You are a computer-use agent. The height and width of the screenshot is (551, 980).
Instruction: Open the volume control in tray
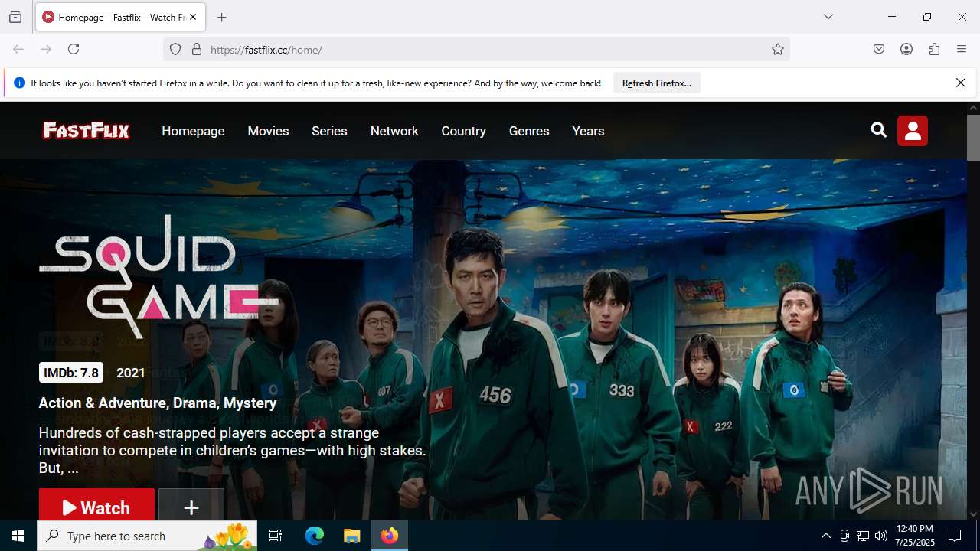[881, 536]
